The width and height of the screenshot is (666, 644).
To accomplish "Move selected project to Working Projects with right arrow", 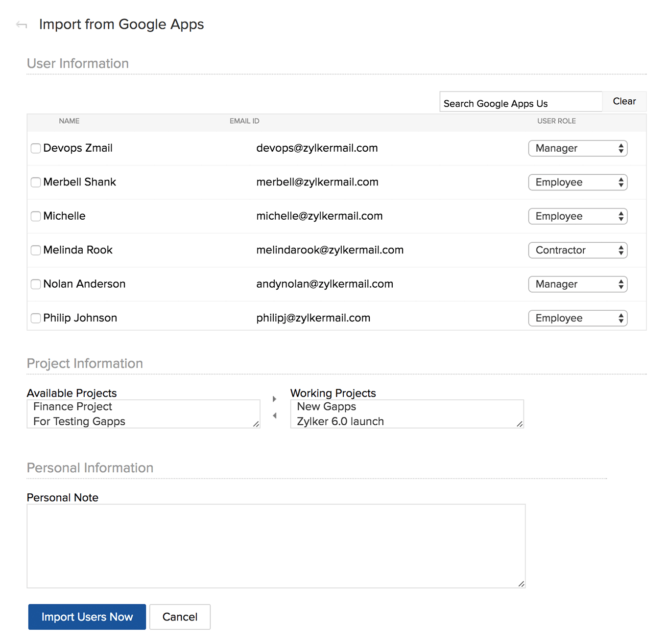I will (x=274, y=399).
